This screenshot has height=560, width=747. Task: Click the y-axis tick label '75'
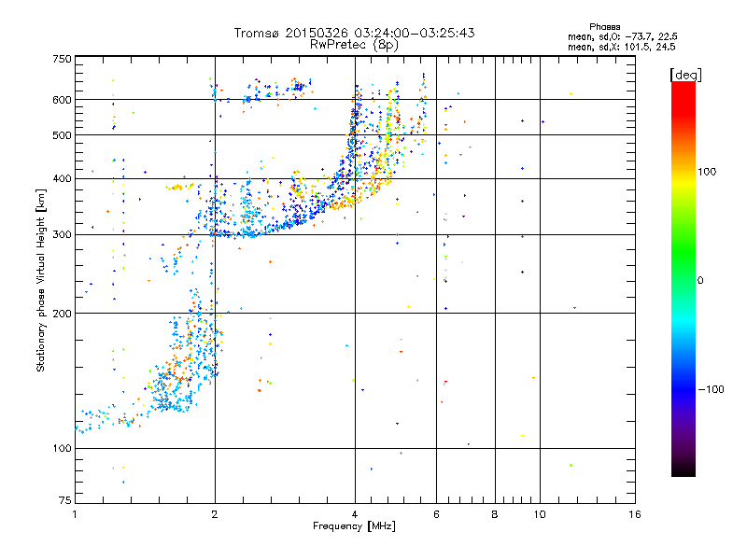click(65, 500)
